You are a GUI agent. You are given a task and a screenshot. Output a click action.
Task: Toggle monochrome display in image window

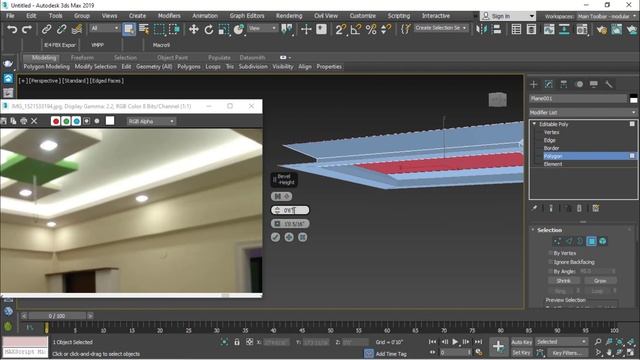coord(97,121)
